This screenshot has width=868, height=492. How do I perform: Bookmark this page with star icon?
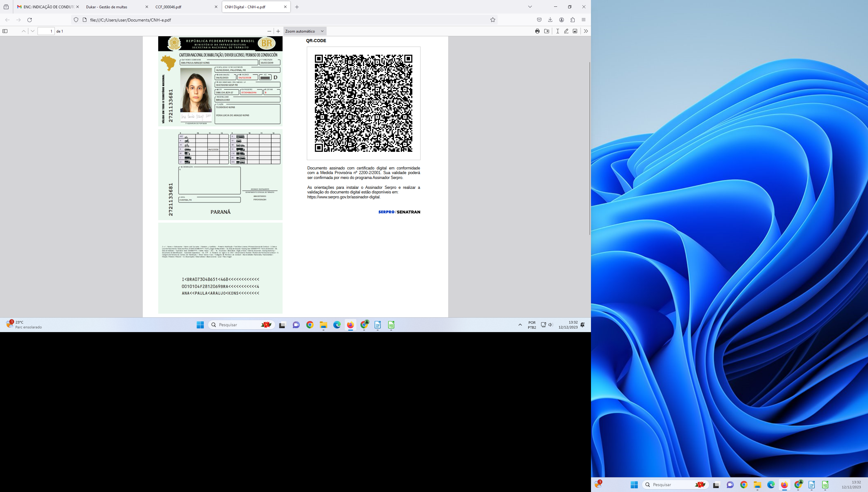pos(493,20)
